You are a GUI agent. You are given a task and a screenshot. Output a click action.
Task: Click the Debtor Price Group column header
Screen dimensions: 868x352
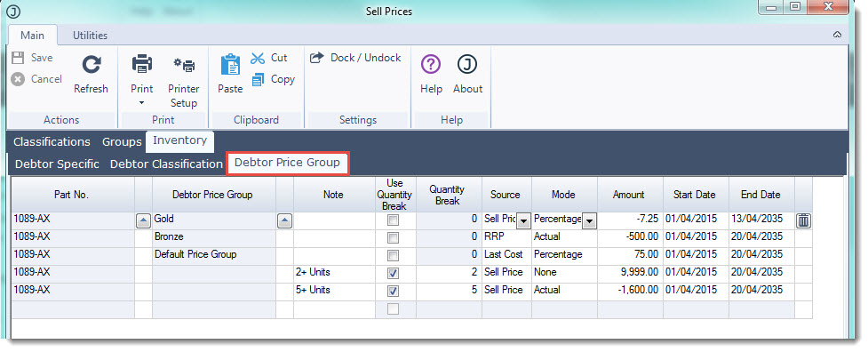pos(213,195)
